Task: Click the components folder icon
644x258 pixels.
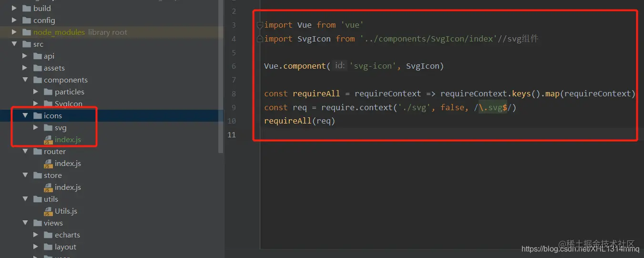Action: 37,80
